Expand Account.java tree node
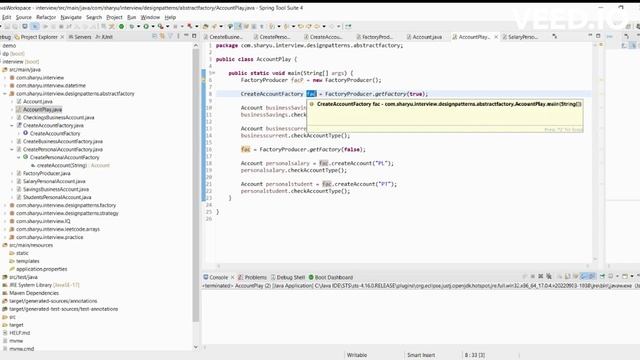The width and height of the screenshot is (640, 360). point(12,101)
